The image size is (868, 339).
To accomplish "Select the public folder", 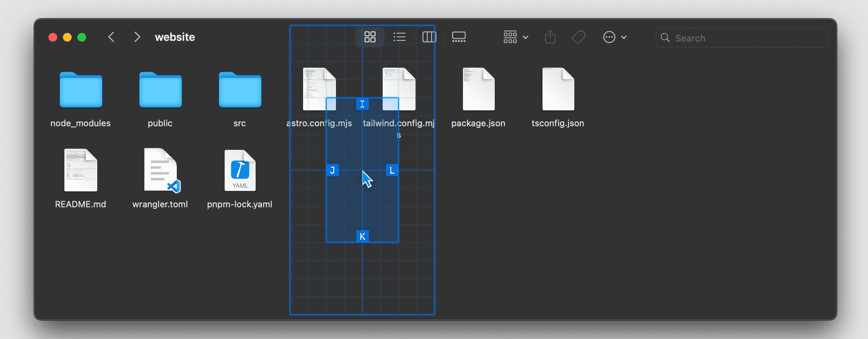I will pos(160,90).
